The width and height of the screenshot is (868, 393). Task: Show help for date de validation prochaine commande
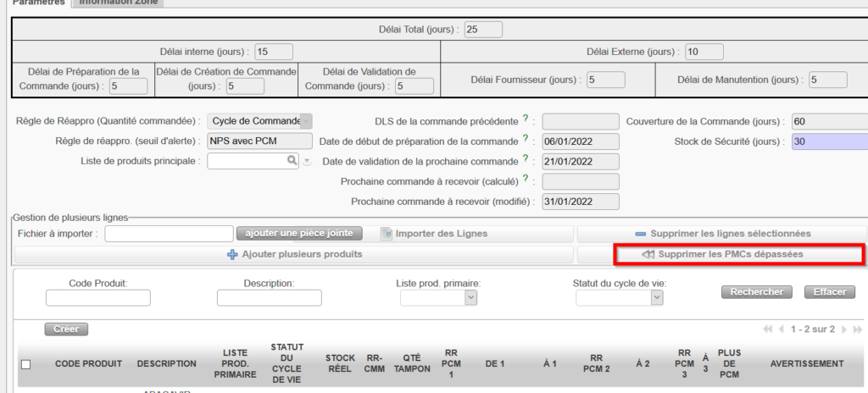coord(525,160)
